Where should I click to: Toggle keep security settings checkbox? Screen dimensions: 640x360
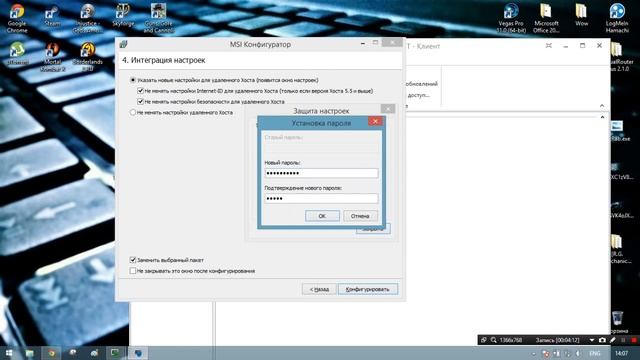coord(140,101)
